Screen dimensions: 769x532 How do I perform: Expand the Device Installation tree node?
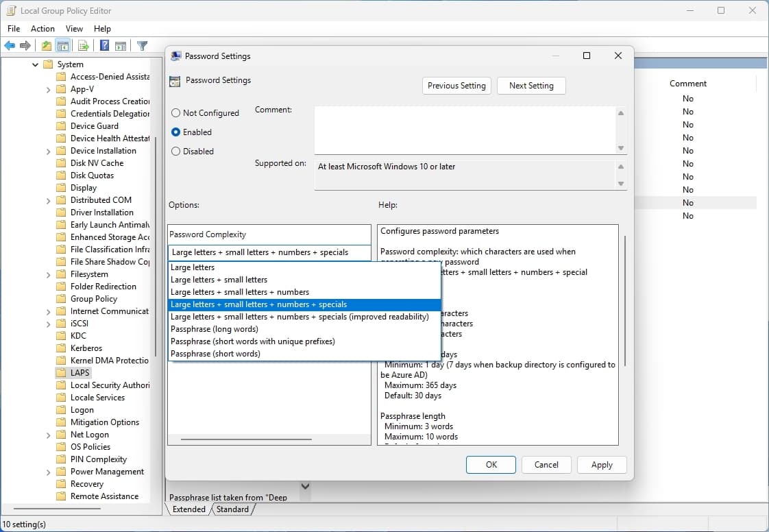tap(49, 151)
